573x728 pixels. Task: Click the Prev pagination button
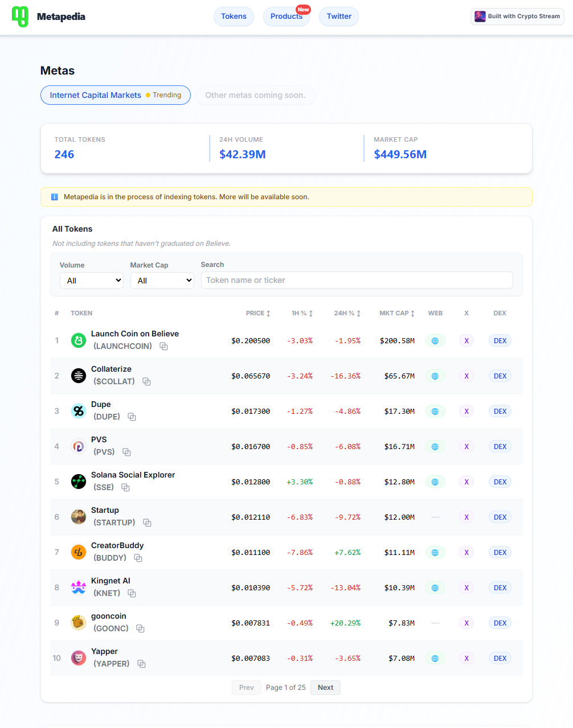pos(246,688)
